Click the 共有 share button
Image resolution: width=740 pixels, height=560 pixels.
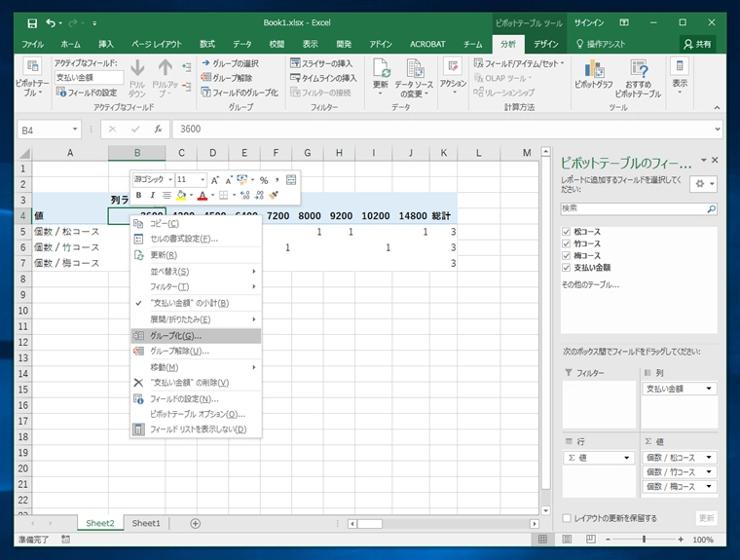point(697,44)
